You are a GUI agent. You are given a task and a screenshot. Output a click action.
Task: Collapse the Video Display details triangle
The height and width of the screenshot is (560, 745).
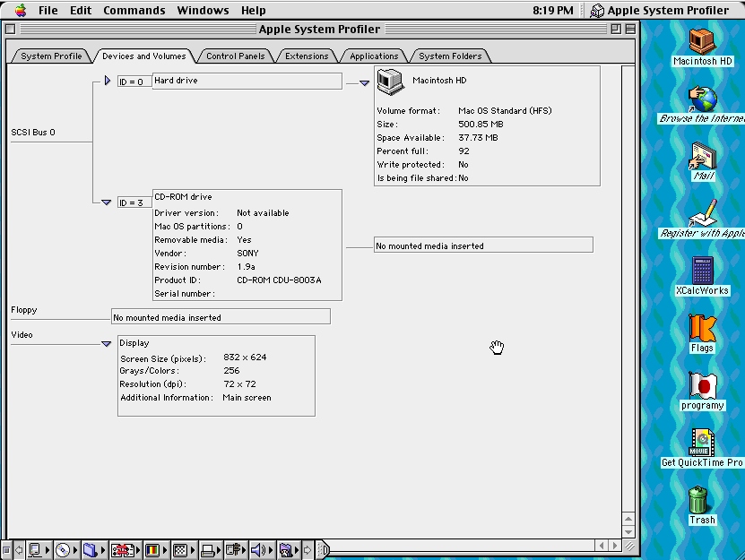pos(106,344)
